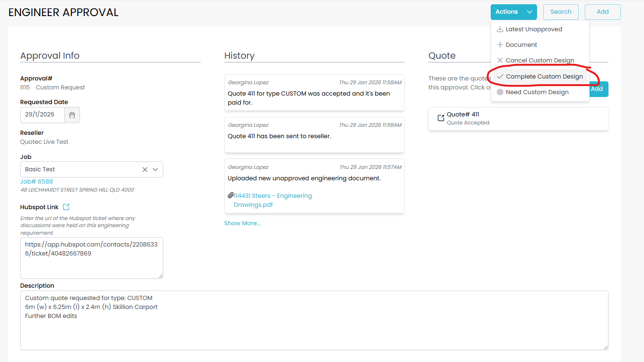Click the Add button in top right header

tap(602, 12)
